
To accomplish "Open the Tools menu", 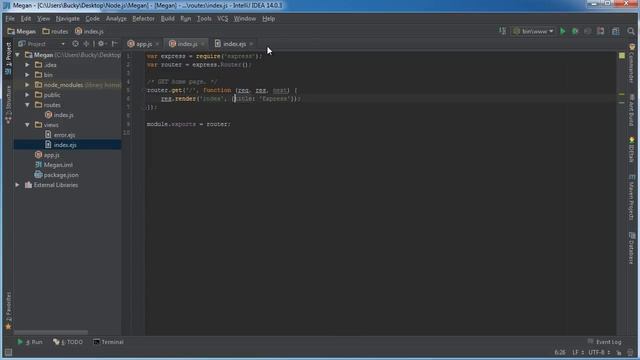I will coord(204,19).
